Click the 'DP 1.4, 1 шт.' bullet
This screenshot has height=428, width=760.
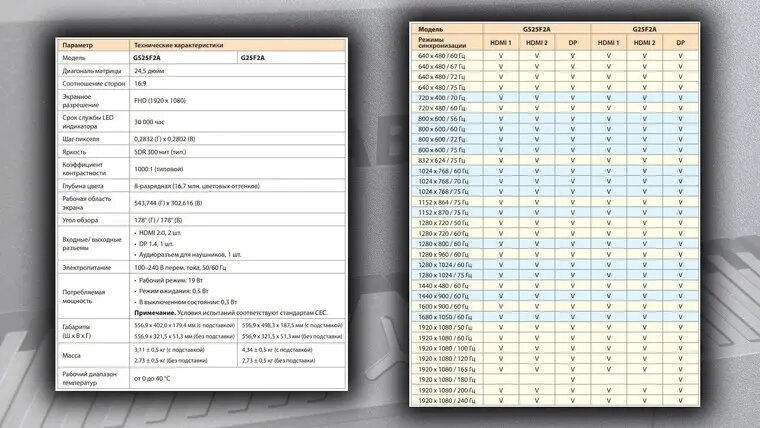[156, 244]
